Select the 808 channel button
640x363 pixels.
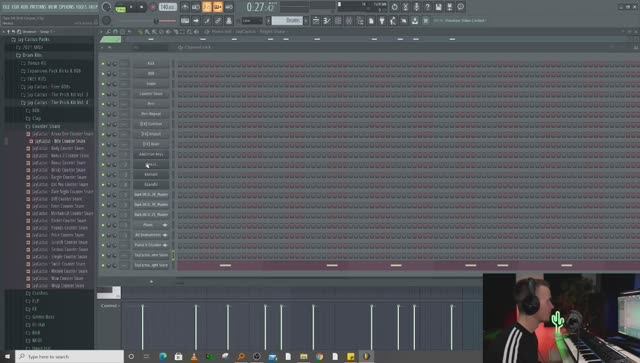pyautogui.click(x=151, y=73)
